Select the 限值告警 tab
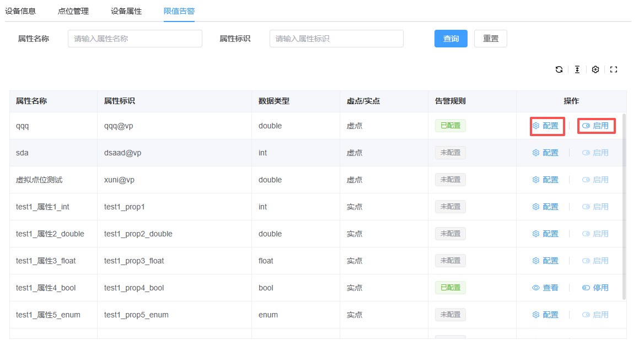The width and height of the screenshot is (644, 345). click(x=179, y=11)
